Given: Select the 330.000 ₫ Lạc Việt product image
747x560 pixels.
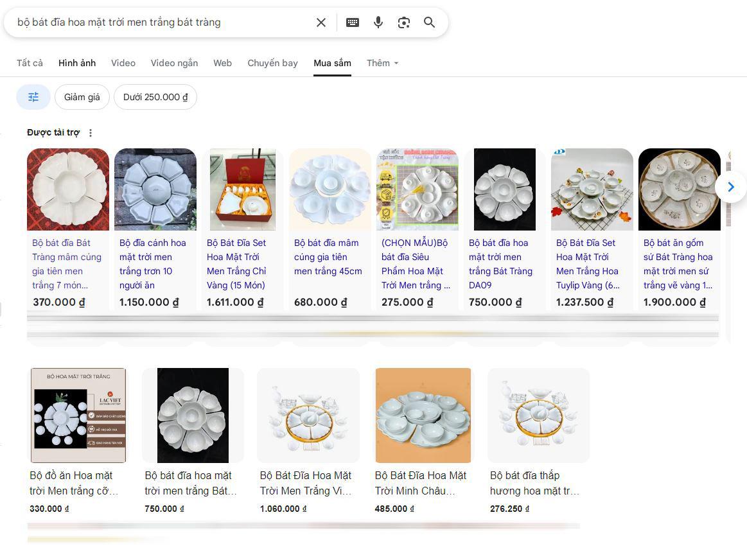Looking at the screenshot, I should pos(78,415).
